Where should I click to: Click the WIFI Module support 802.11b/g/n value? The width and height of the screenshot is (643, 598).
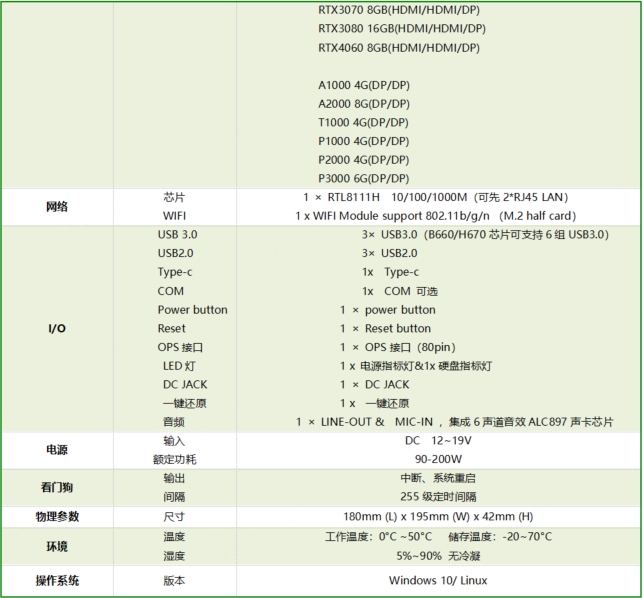436,216
